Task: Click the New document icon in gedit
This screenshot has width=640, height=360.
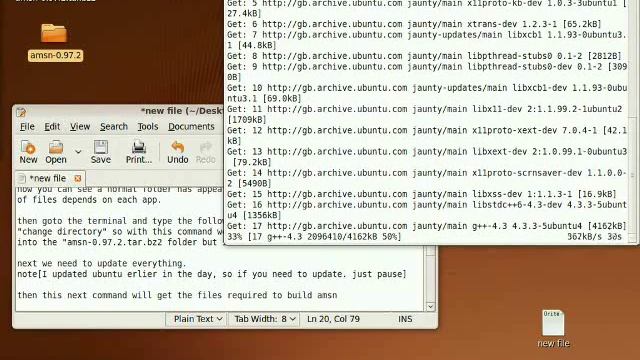Action: click(x=28, y=152)
